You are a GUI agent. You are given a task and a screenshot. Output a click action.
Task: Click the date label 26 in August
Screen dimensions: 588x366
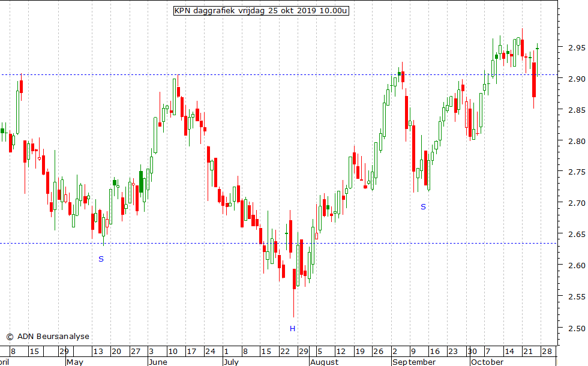tap(378, 352)
